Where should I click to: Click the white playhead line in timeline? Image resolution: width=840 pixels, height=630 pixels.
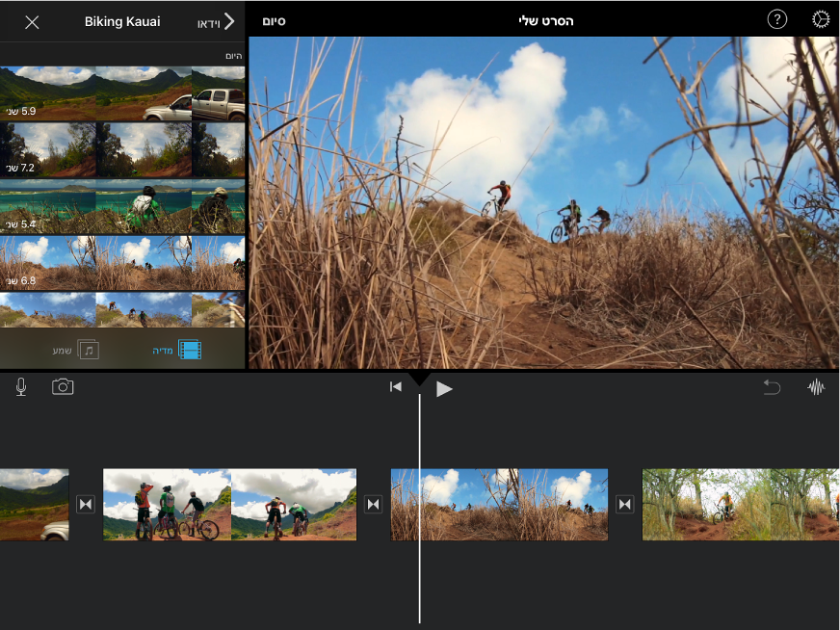(x=419, y=509)
